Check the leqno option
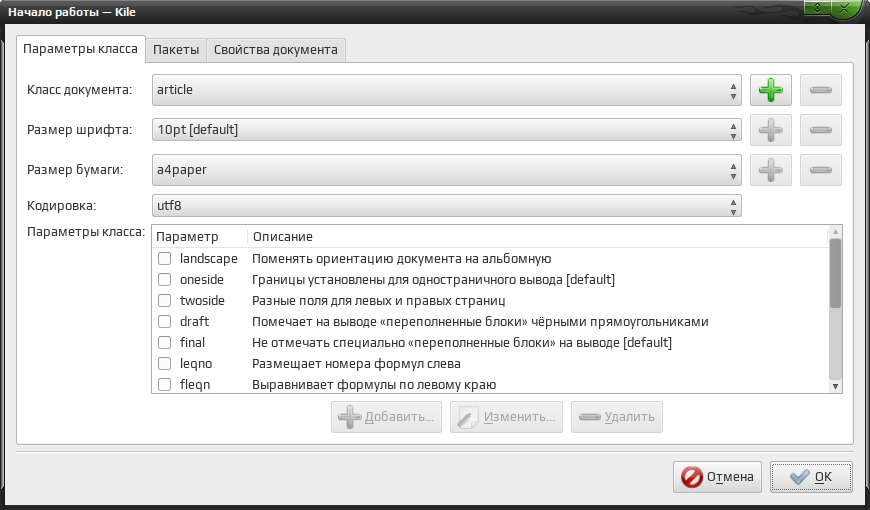870x510 pixels. point(164,364)
